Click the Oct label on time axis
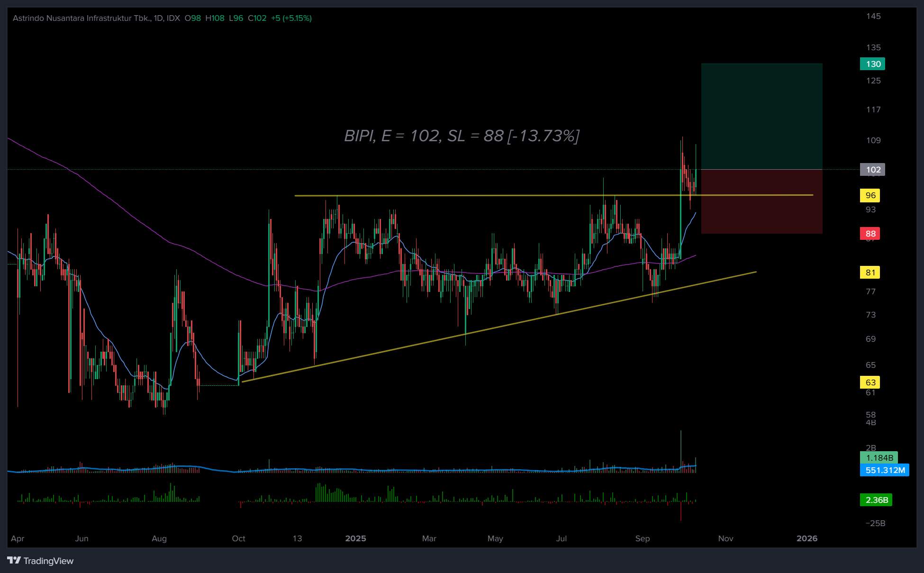Image resolution: width=924 pixels, height=573 pixels. pyautogui.click(x=238, y=538)
